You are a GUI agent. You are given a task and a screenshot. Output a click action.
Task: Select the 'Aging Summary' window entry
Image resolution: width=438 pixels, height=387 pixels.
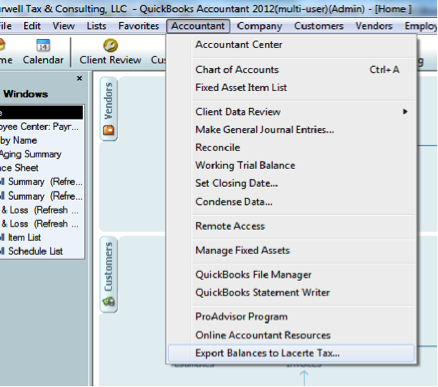(x=41, y=154)
